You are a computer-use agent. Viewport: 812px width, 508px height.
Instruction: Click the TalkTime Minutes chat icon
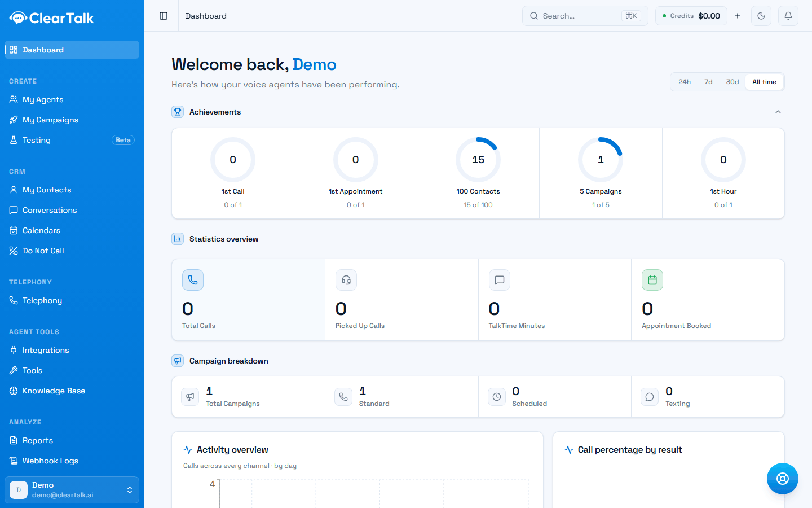[x=500, y=280]
